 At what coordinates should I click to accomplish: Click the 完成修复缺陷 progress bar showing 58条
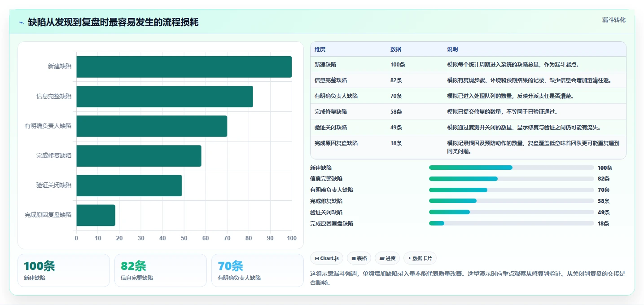point(512,201)
